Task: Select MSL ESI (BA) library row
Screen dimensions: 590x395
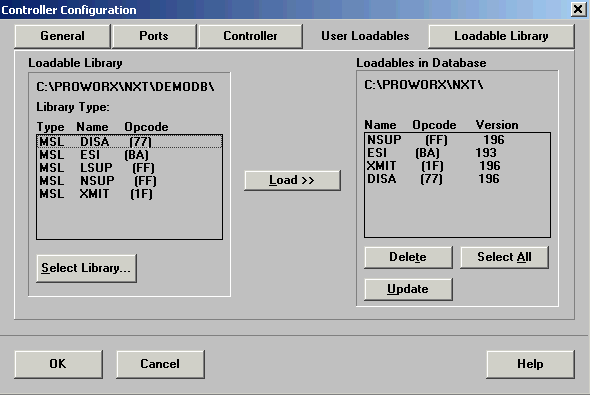Action: [x=130, y=155]
